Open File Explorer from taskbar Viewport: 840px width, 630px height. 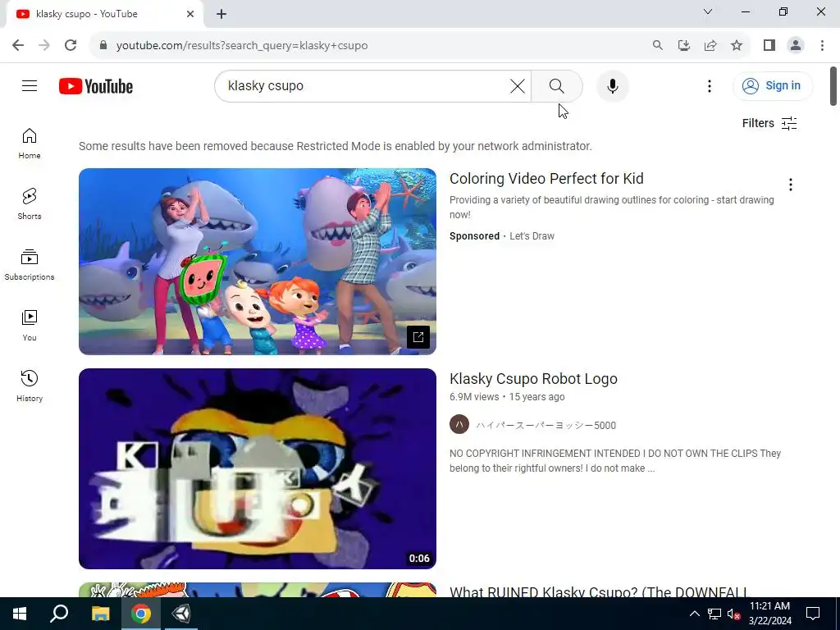click(100, 614)
